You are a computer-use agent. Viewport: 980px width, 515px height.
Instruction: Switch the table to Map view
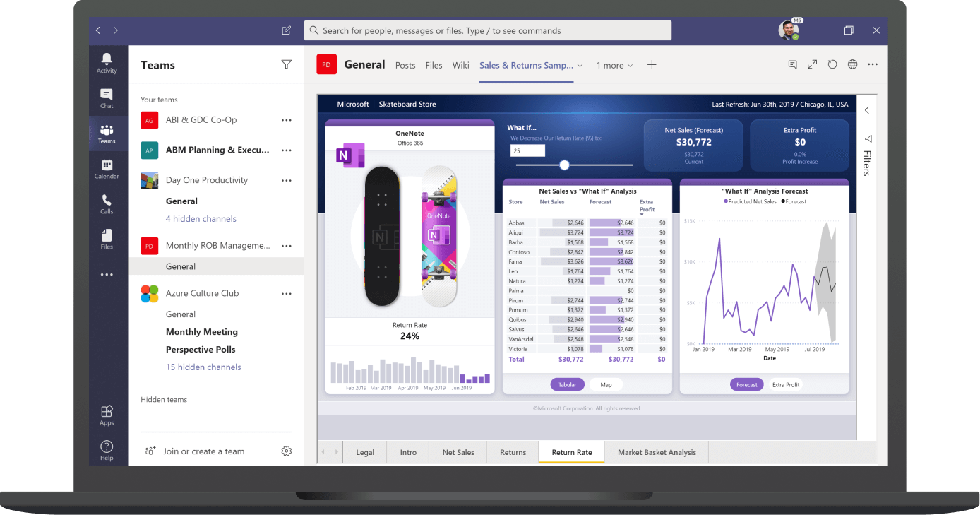pos(606,384)
